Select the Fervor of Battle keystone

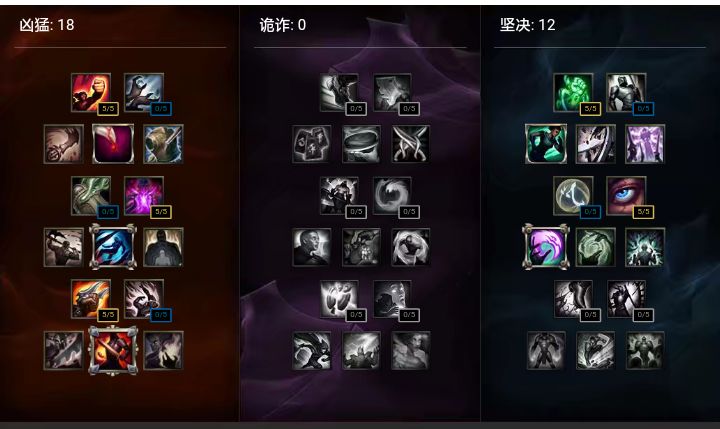point(113,350)
